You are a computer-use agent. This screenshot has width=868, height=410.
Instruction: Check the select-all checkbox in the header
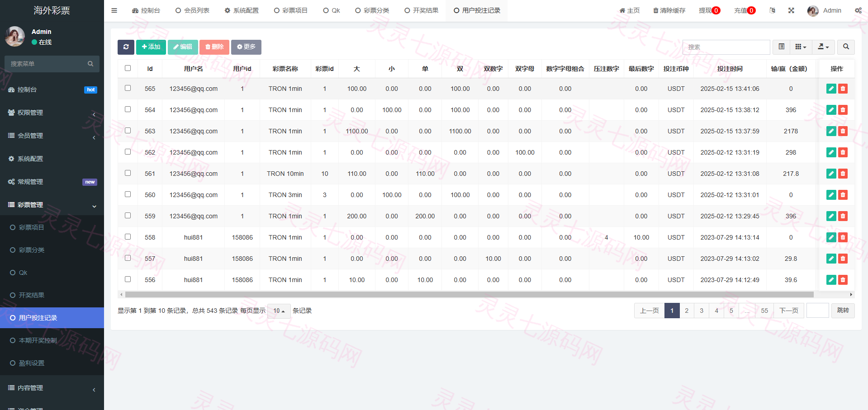(128, 68)
